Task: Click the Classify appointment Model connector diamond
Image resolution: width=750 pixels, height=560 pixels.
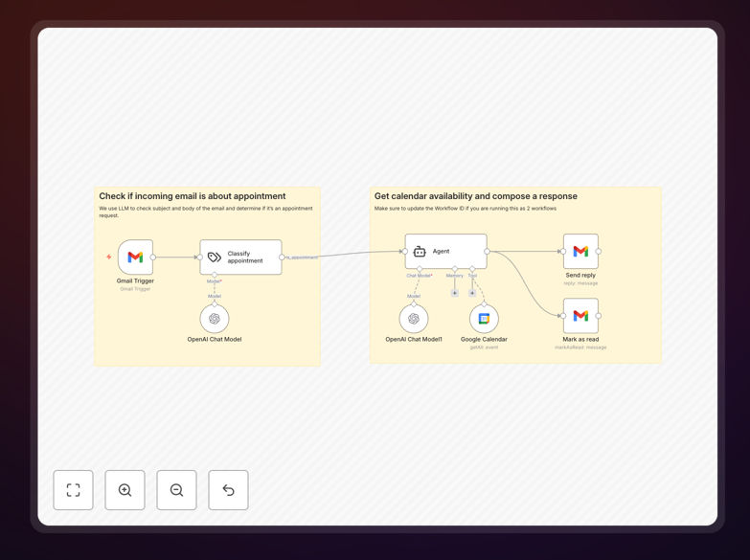Action: 215,275
